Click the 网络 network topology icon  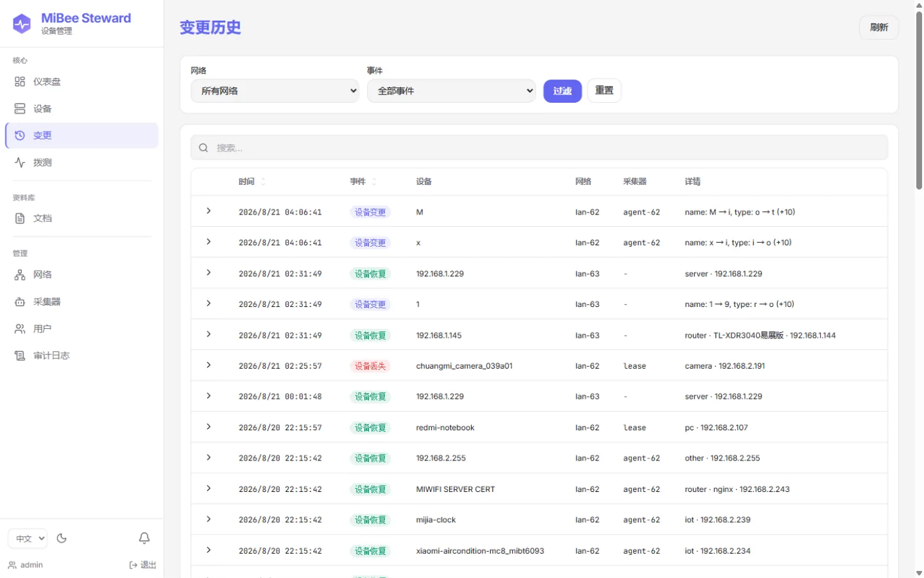point(20,275)
